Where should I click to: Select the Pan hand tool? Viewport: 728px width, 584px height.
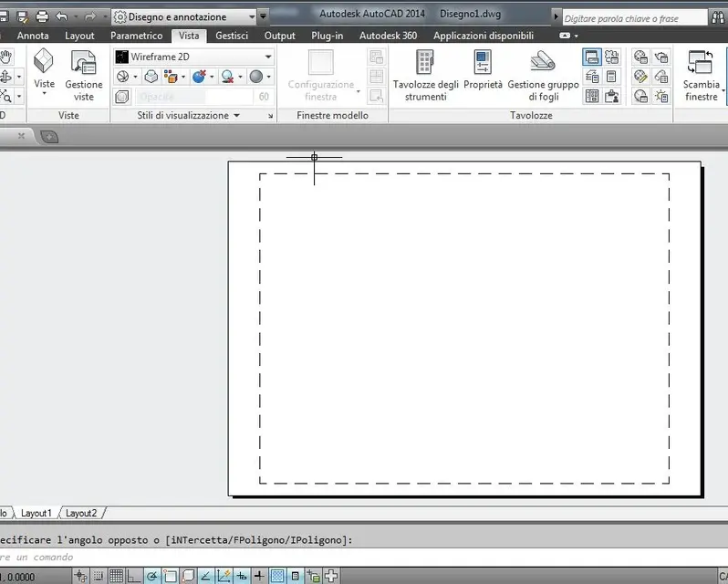tap(5, 57)
